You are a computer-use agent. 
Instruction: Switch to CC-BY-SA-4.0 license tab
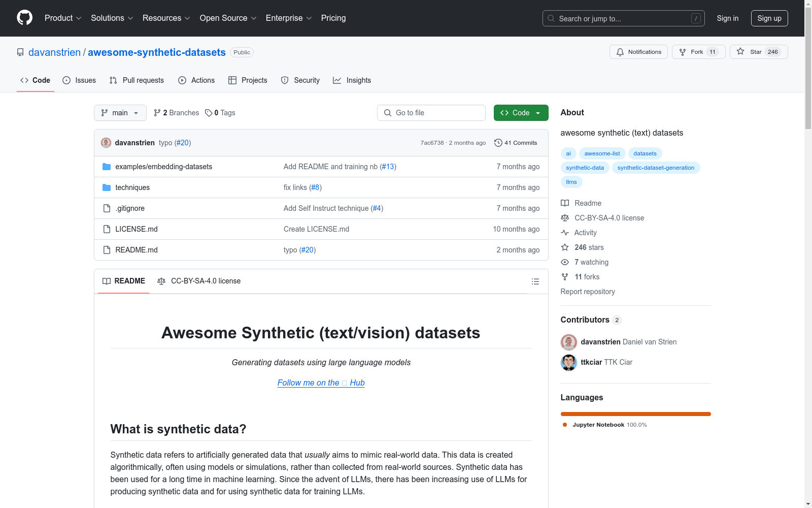pyautogui.click(x=199, y=281)
